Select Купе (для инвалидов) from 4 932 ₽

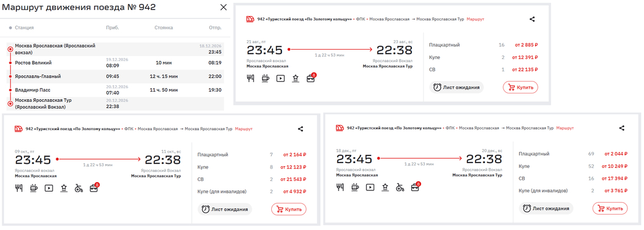[x=252, y=192]
